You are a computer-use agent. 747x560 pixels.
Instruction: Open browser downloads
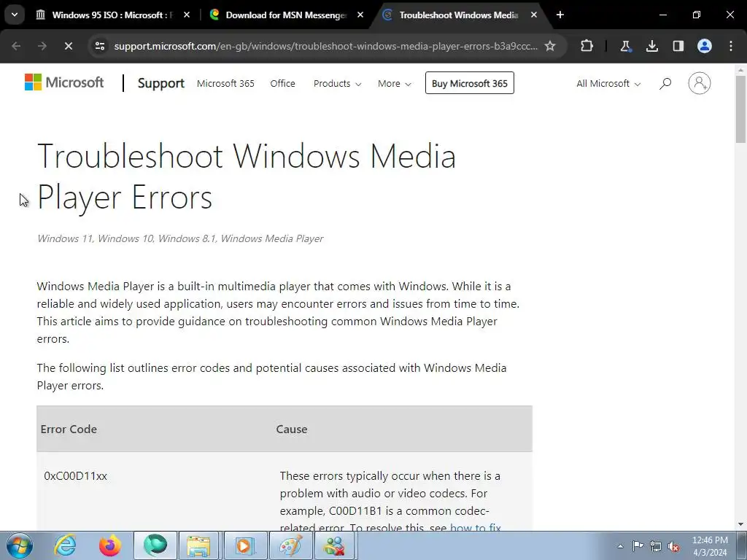pos(651,46)
